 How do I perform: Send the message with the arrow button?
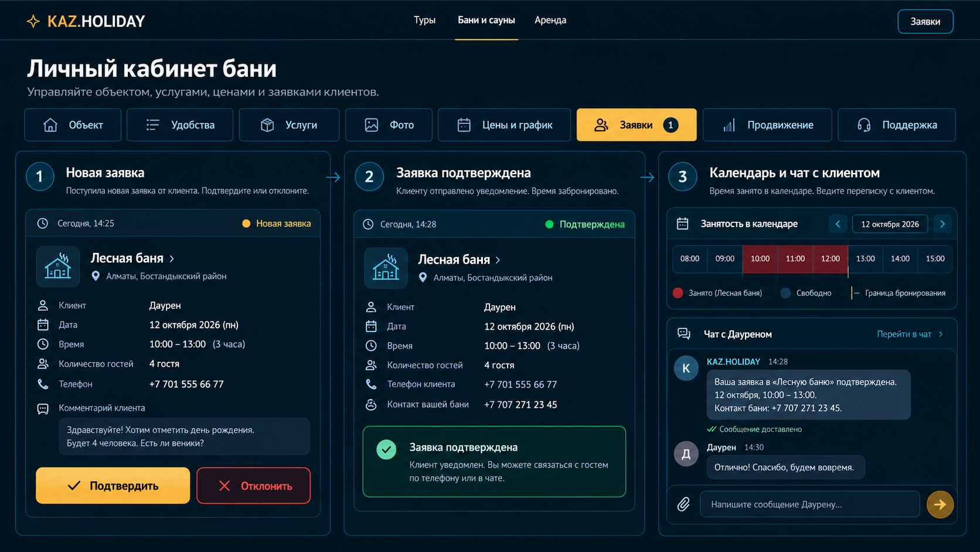click(x=940, y=504)
